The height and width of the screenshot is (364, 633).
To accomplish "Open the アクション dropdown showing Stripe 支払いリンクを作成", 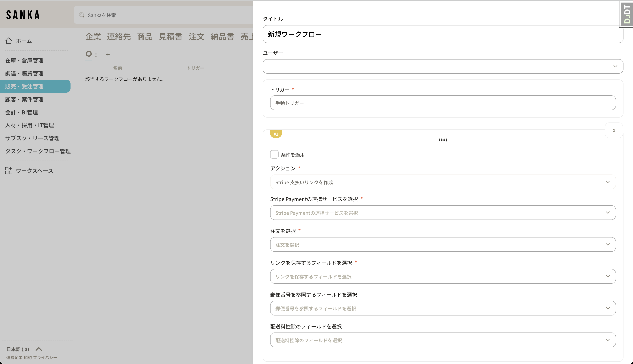I will point(443,182).
